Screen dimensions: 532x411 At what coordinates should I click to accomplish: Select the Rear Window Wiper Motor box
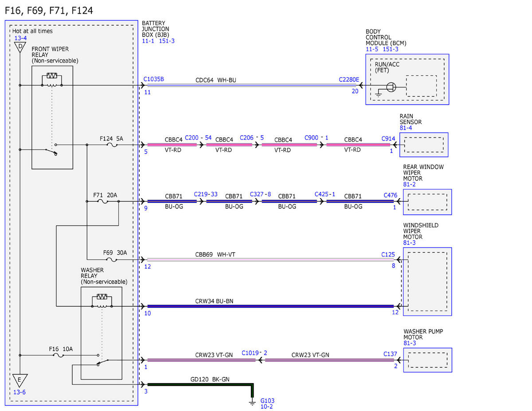(x=427, y=202)
